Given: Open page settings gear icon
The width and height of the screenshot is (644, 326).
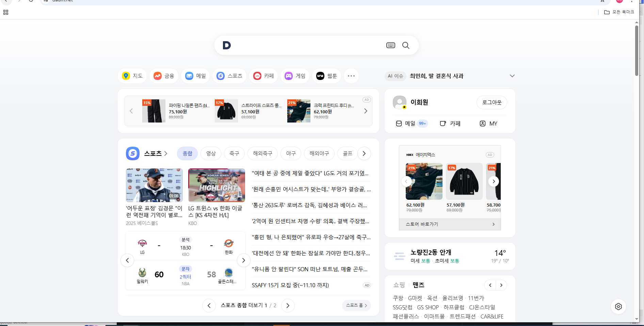Looking at the screenshot, I should tap(618, 307).
